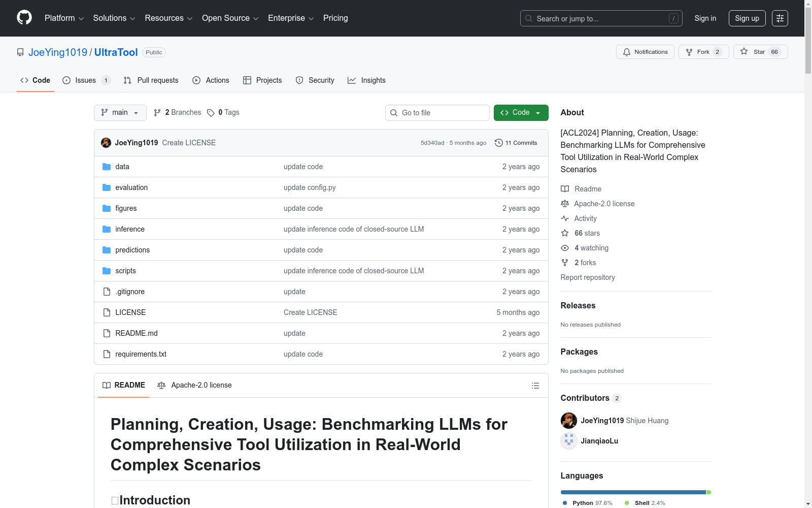Viewport: 812px width, 508px height.
Task: Open the Insights tab
Action: point(366,80)
